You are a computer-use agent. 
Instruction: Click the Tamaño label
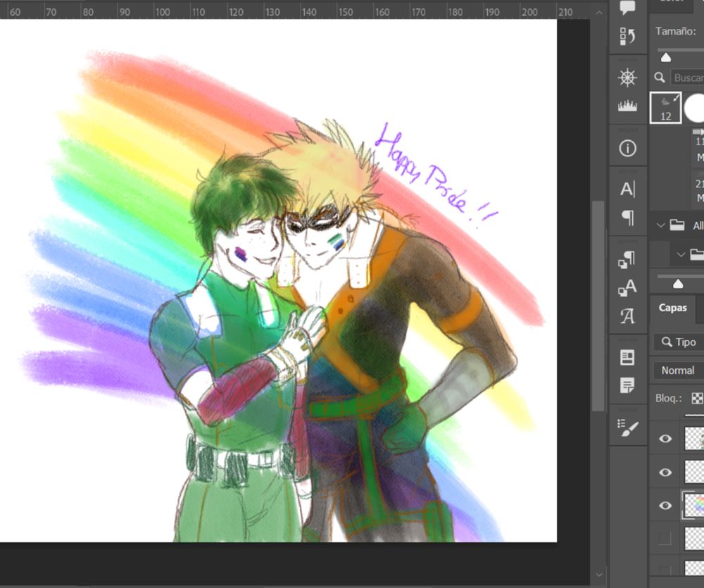coord(676,32)
